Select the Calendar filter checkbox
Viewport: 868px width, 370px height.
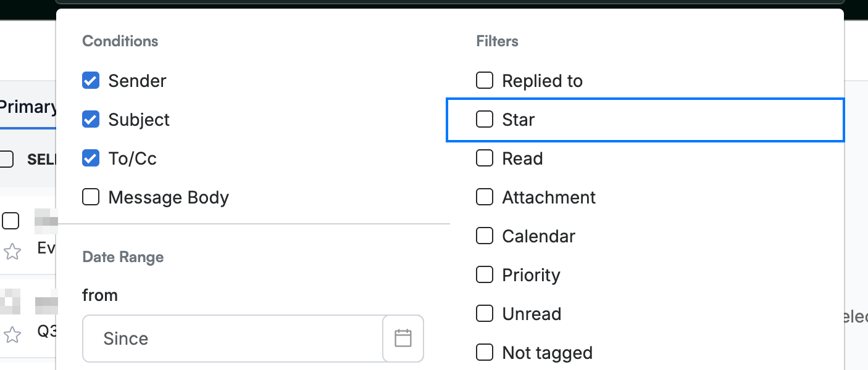[x=485, y=236]
